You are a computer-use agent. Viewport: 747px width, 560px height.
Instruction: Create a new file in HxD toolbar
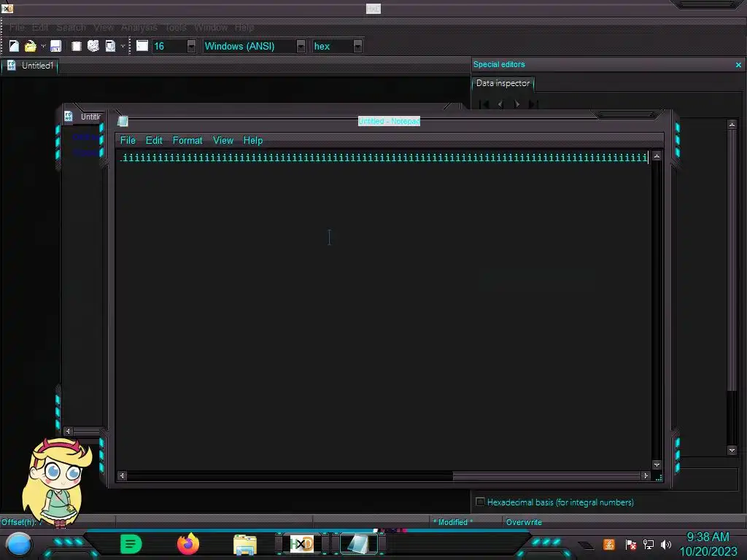[15, 46]
